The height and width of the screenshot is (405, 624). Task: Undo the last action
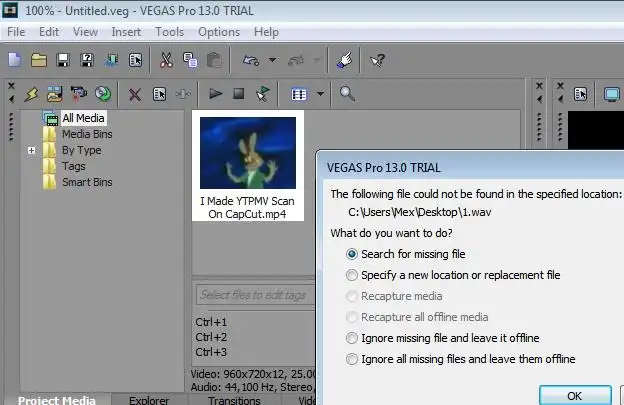click(251, 60)
